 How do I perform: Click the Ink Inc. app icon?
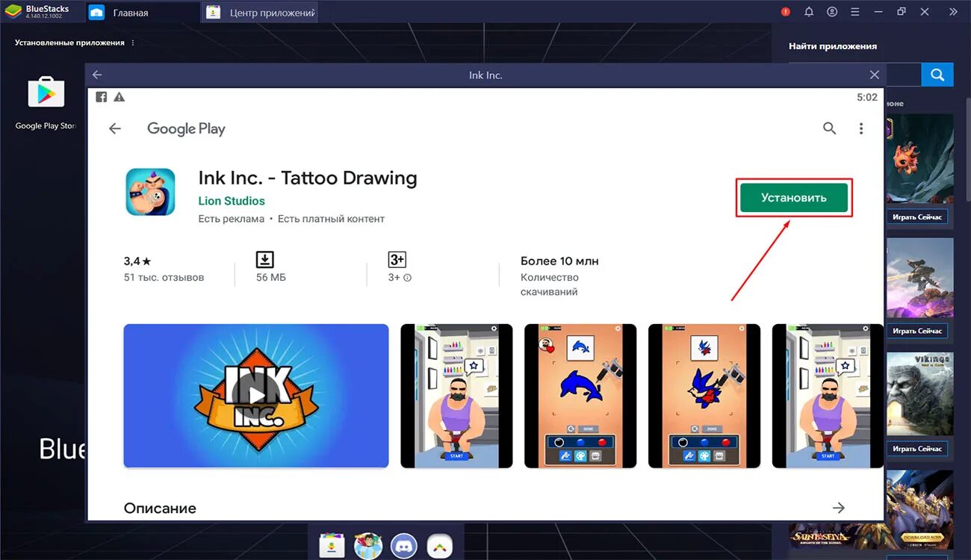pyautogui.click(x=150, y=192)
